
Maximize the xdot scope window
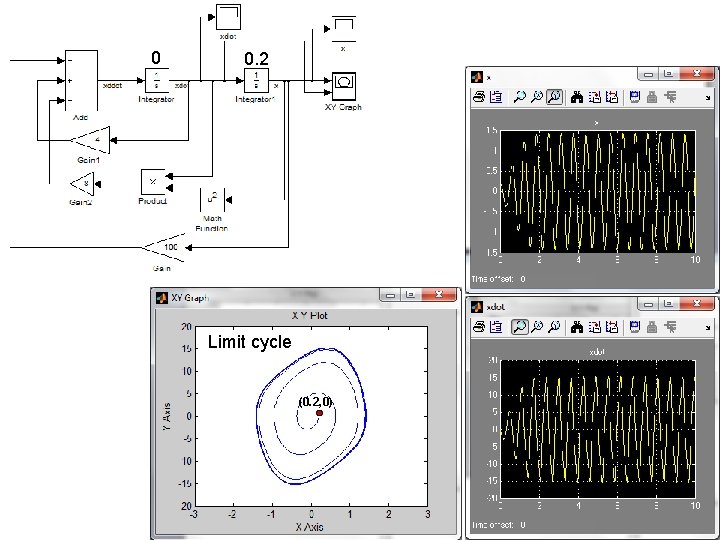pyautogui.click(x=669, y=304)
